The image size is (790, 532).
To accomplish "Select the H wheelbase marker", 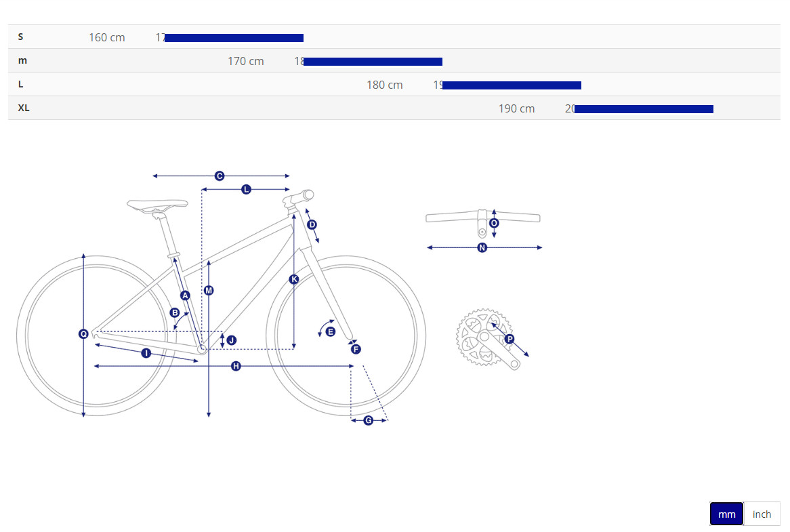I will click(236, 366).
